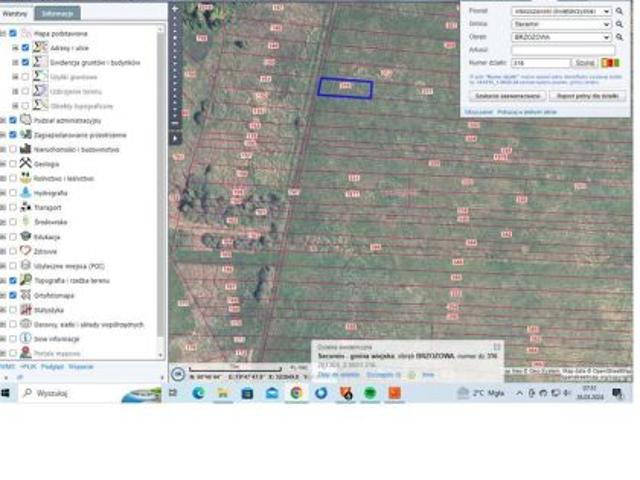Click the map zoom level slider bar

[175, 65]
